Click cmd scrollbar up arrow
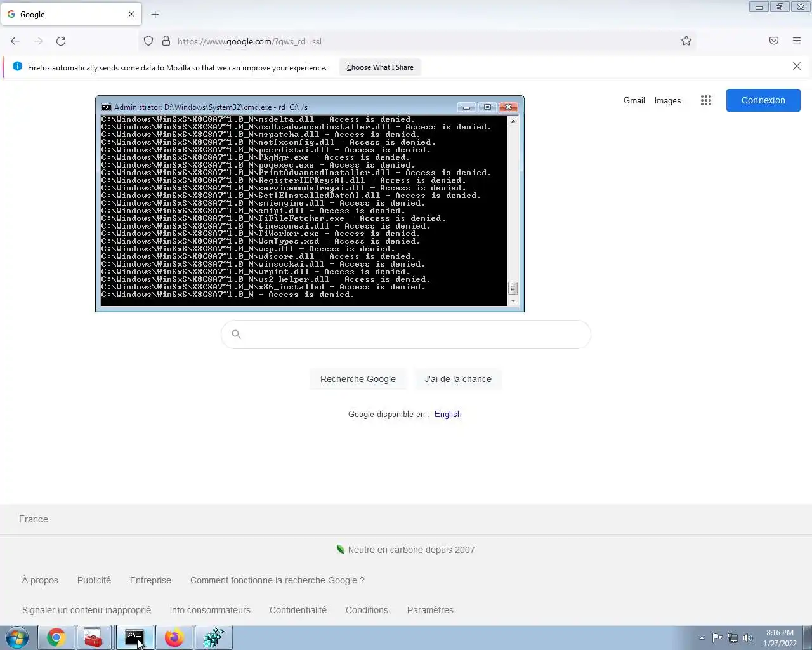Viewport: 812px width, 650px height. 513,121
